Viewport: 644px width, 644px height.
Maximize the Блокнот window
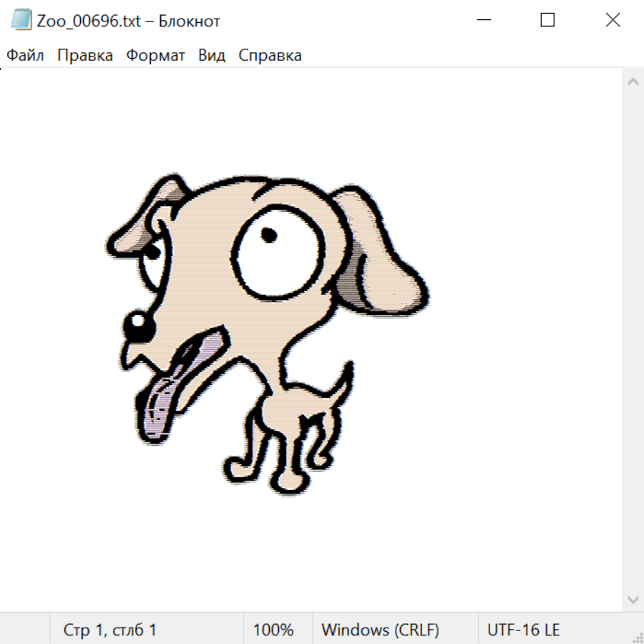pos(547,20)
